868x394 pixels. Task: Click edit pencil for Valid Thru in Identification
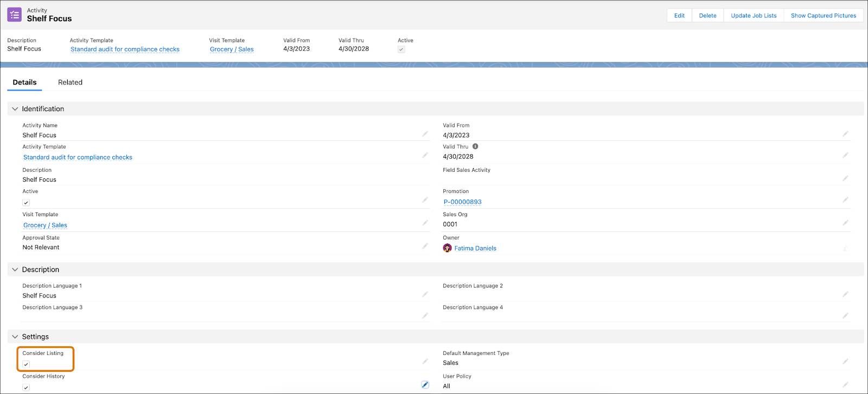click(845, 156)
